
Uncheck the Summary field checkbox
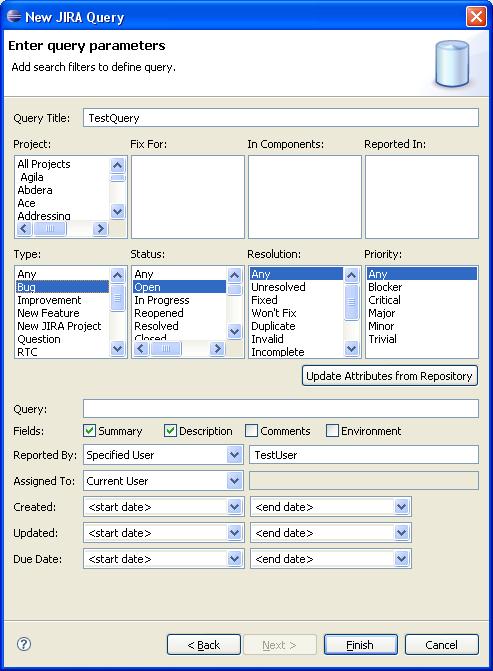click(89, 431)
